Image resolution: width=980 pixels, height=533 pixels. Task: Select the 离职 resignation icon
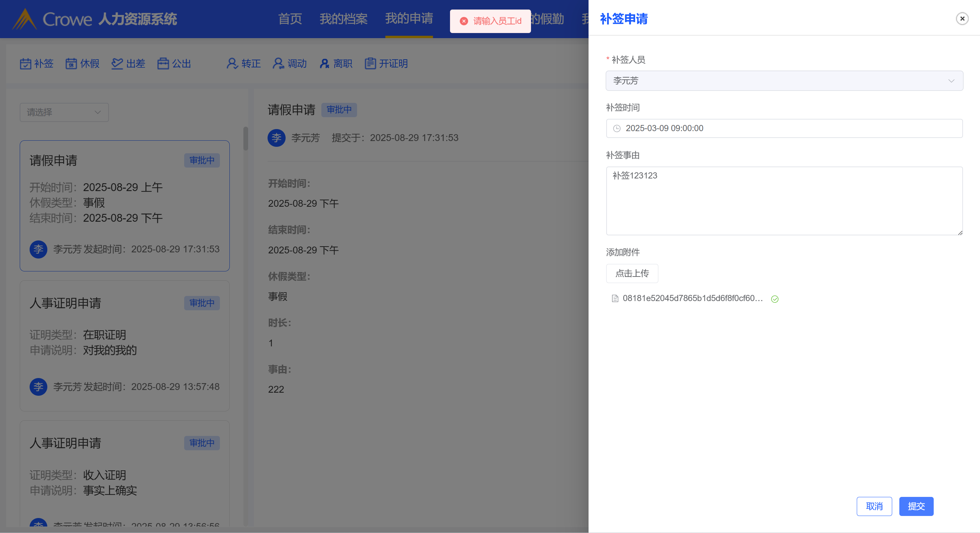point(324,64)
